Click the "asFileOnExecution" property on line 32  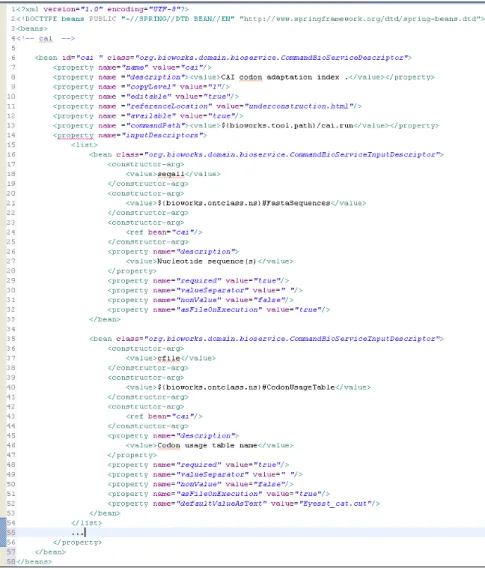pos(219,310)
